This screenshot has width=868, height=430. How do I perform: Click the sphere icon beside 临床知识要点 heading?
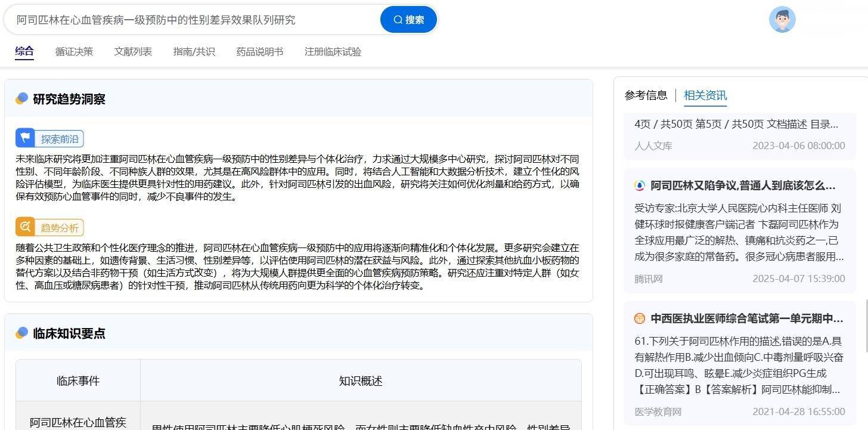coord(21,333)
